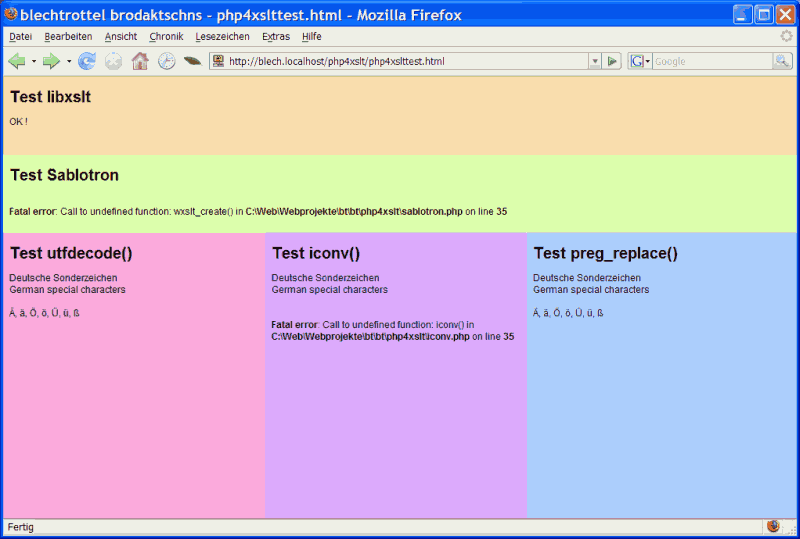Screen dimensions: 800x539
Task: Open the Bearbeiten menu
Action: [68, 36]
